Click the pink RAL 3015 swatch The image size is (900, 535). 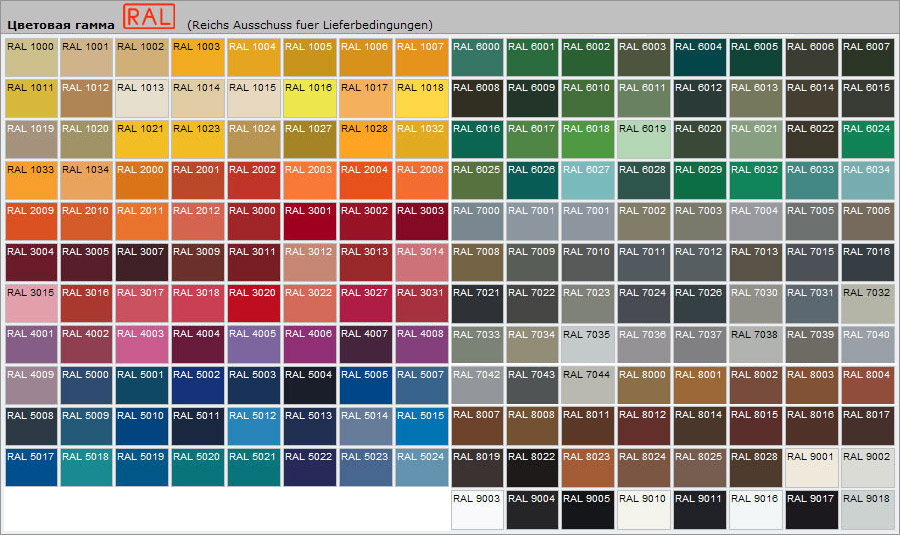tap(31, 303)
